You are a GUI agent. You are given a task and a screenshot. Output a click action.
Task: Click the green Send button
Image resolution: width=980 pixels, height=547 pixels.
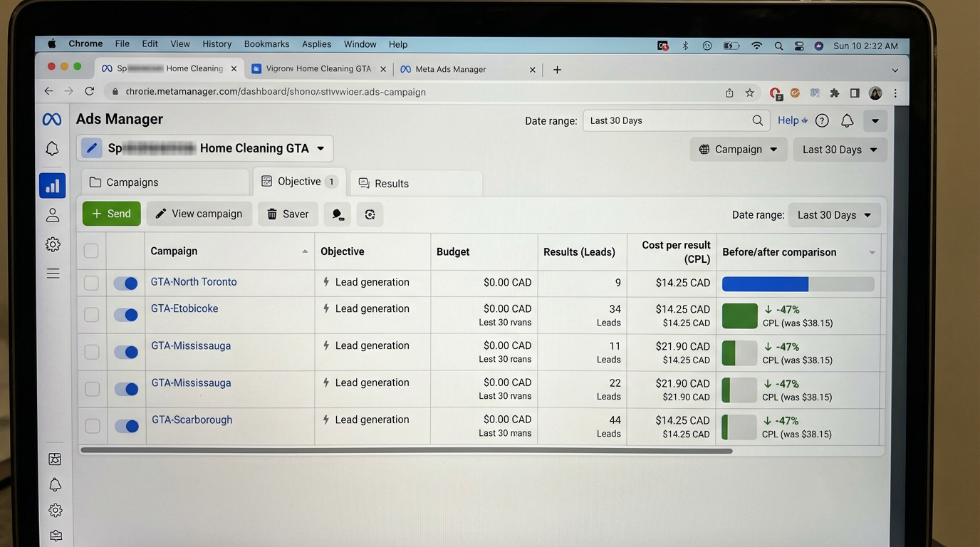pos(111,214)
